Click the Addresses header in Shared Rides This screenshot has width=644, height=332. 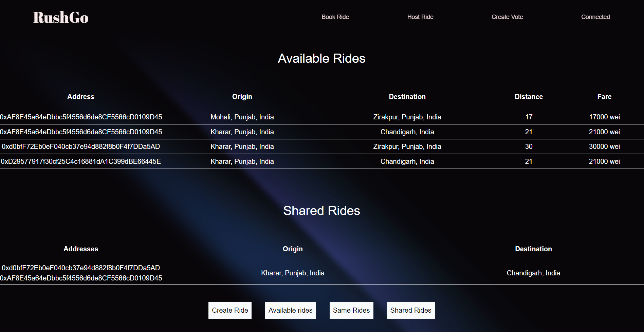pos(81,249)
